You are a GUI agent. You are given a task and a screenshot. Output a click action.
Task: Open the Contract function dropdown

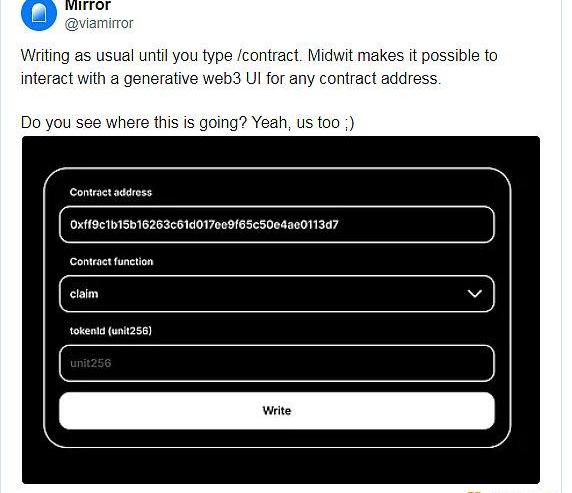pos(277,294)
